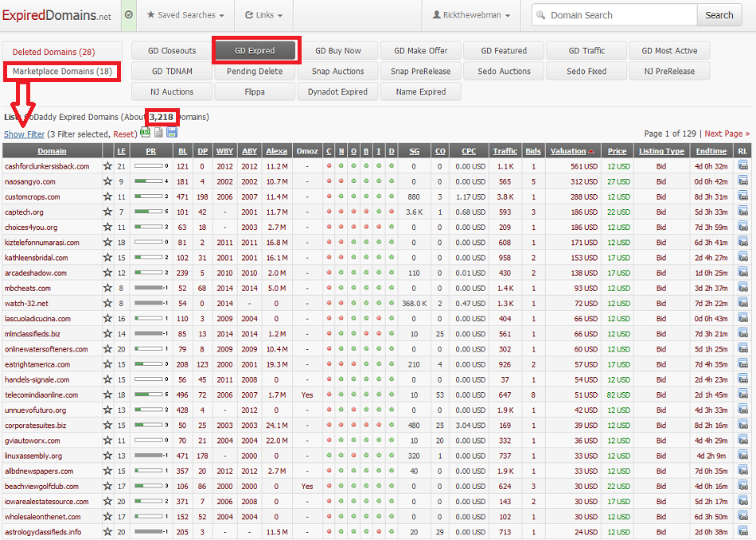The width and height of the screenshot is (756, 540).
Task: Click the green CSV export icon
Action: point(145,133)
